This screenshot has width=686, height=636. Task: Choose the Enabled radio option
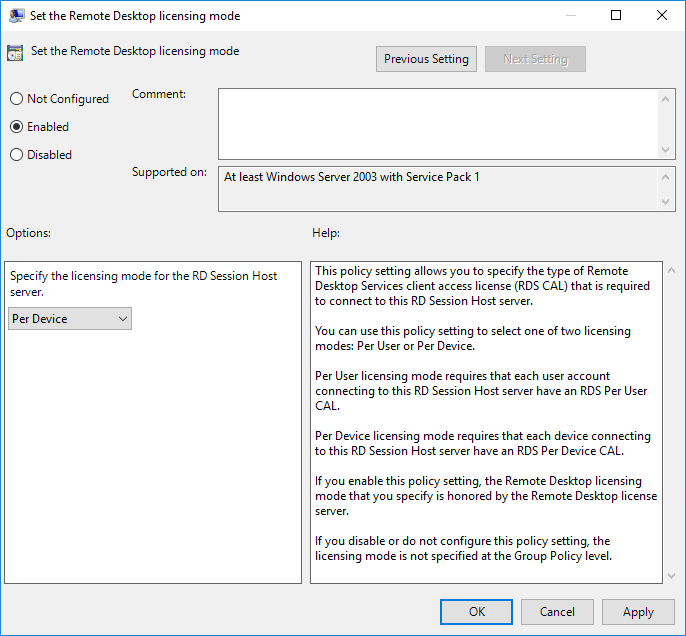tap(16, 127)
